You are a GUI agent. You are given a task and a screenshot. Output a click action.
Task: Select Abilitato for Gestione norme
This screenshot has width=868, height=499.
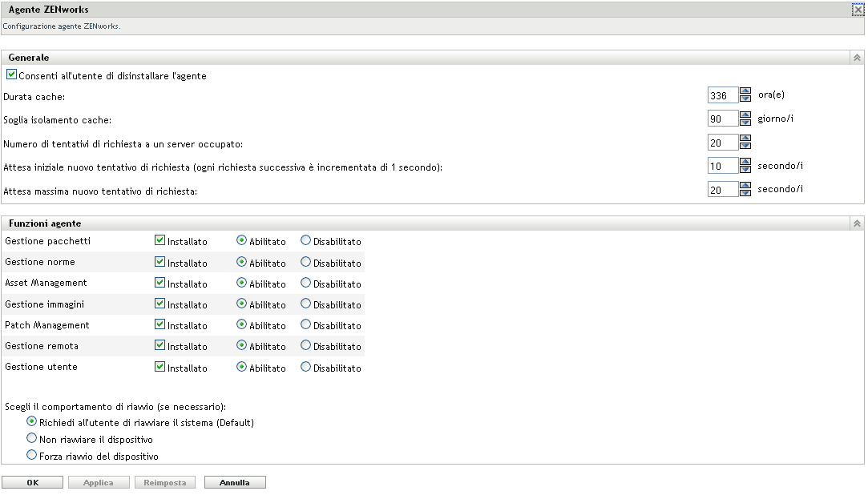[x=241, y=262]
